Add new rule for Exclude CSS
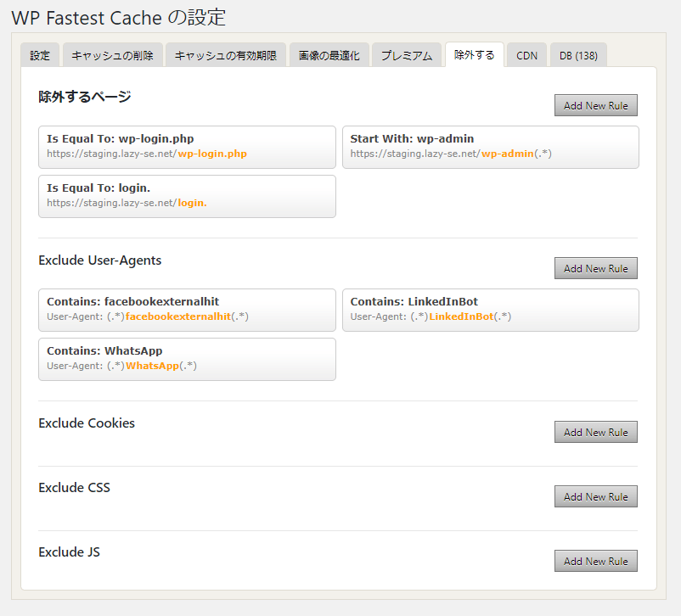681x616 pixels. (x=596, y=496)
